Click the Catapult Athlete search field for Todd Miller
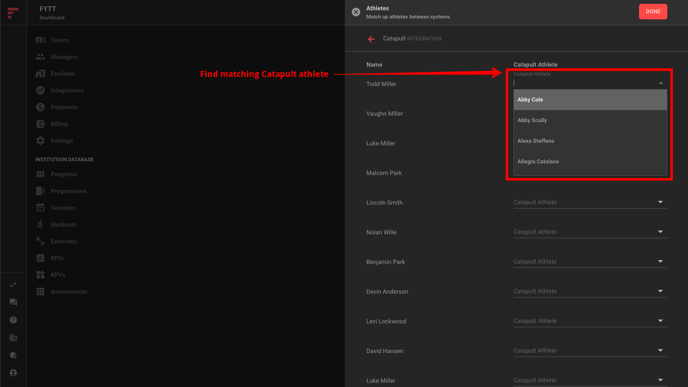 click(584, 83)
